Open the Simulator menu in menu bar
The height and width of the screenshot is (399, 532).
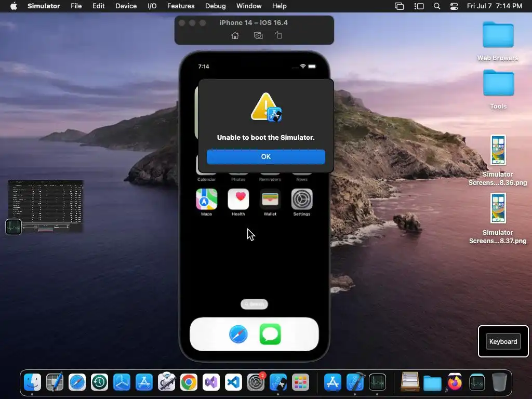(44, 6)
